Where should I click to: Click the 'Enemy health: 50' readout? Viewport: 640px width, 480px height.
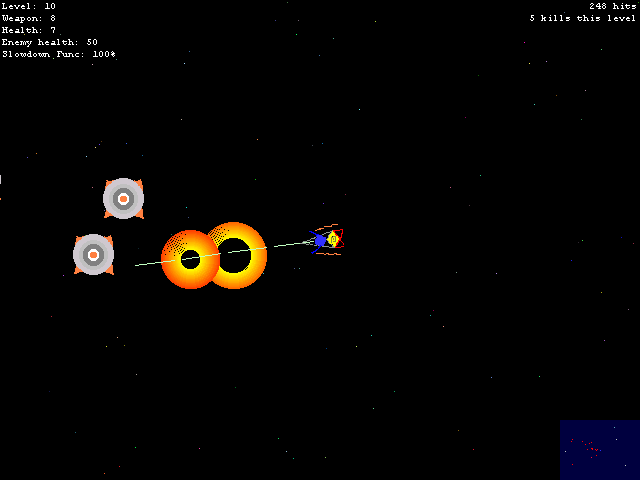(x=49, y=42)
